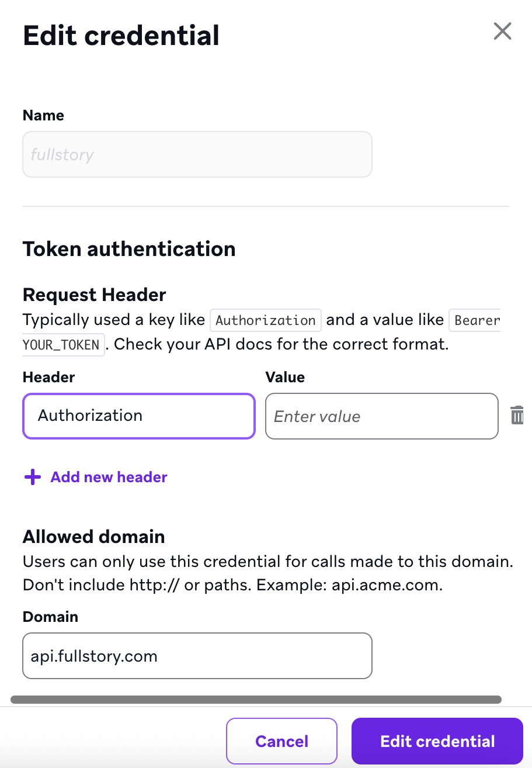Click the Allowed domain section heading

93,537
